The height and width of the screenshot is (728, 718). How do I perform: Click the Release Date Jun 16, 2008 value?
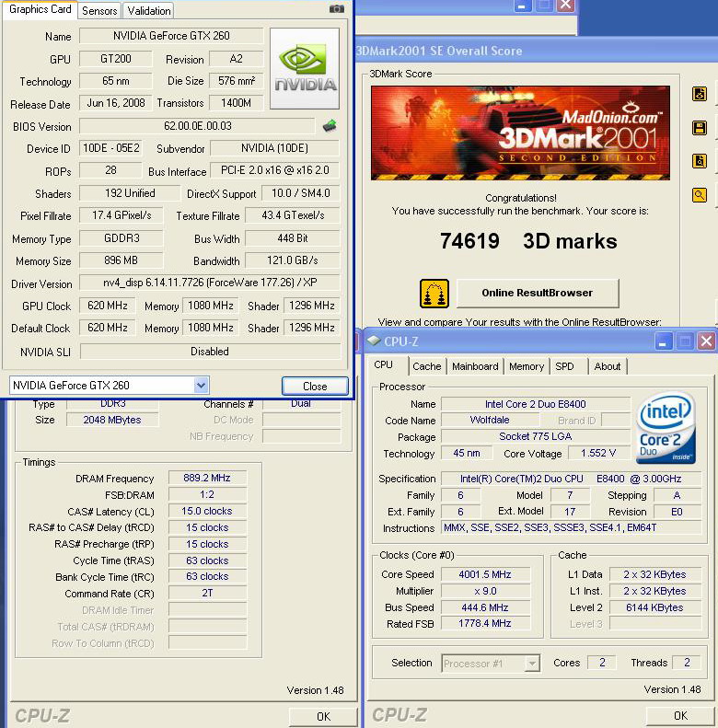point(116,103)
